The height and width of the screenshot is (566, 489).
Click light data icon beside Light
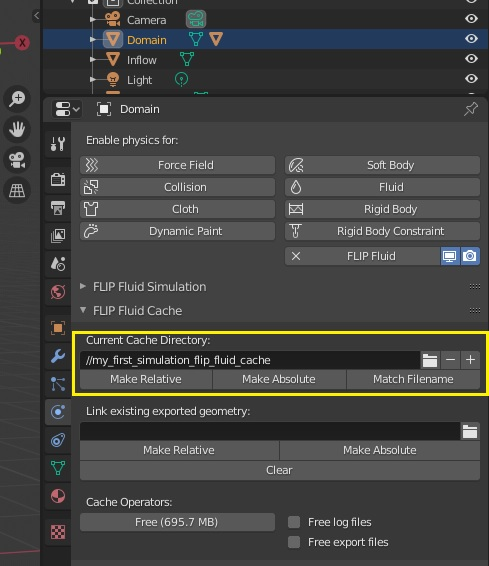(x=182, y=79)
